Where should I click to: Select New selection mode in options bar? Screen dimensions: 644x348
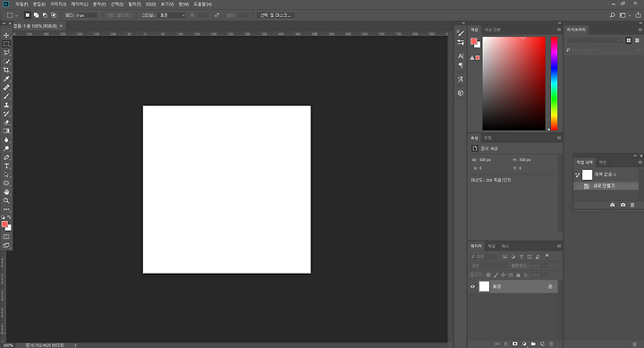tap(28, 15)
